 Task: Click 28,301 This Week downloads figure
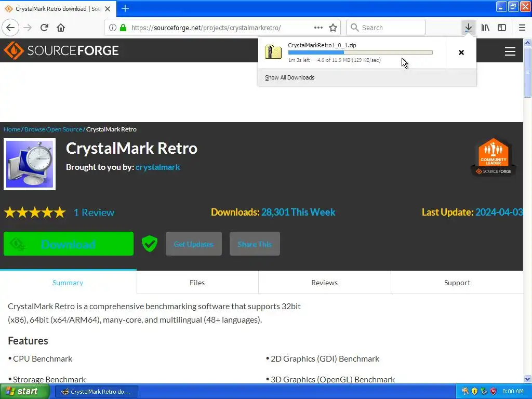click(x=298, y=212)
